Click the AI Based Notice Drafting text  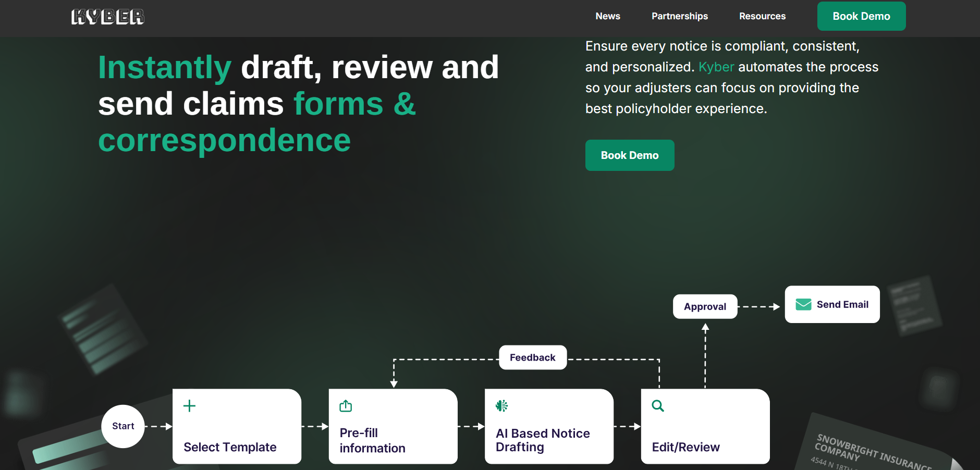point(543,440)
